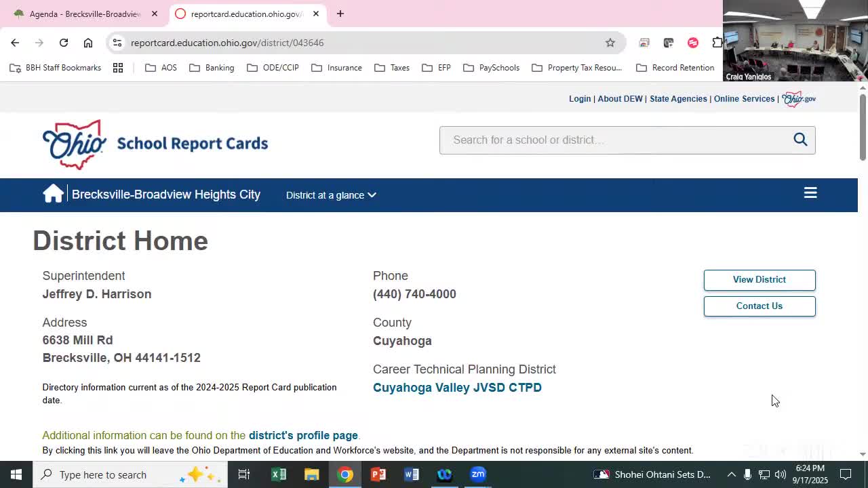This screenshot has height=488, width=868.
Task: Open the Shohei Ohtani news widget
Action: click(652, 474)
